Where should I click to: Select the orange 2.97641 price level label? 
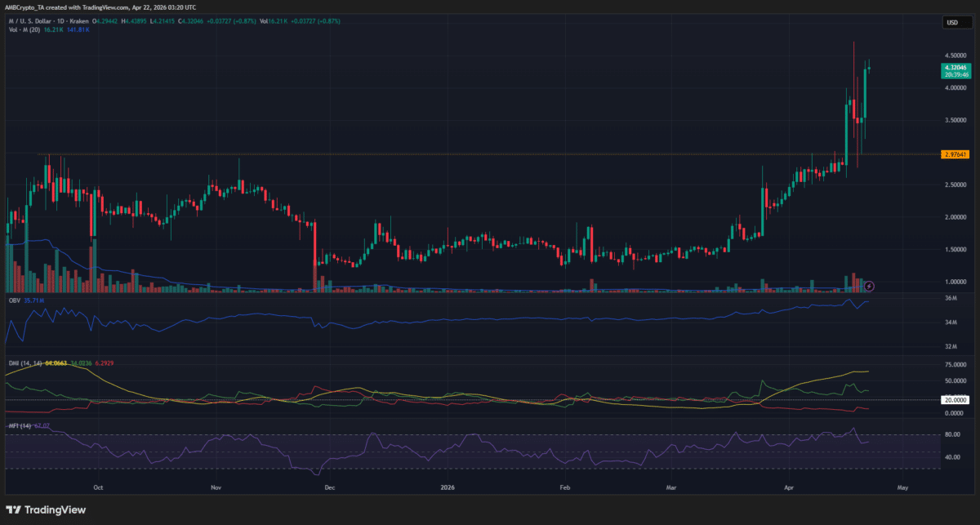point(955,153)
